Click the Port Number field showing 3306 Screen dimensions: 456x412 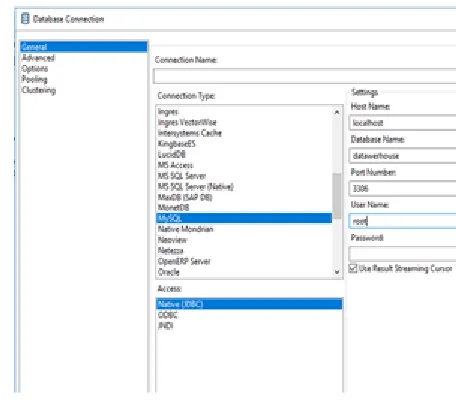click(403, 188)
